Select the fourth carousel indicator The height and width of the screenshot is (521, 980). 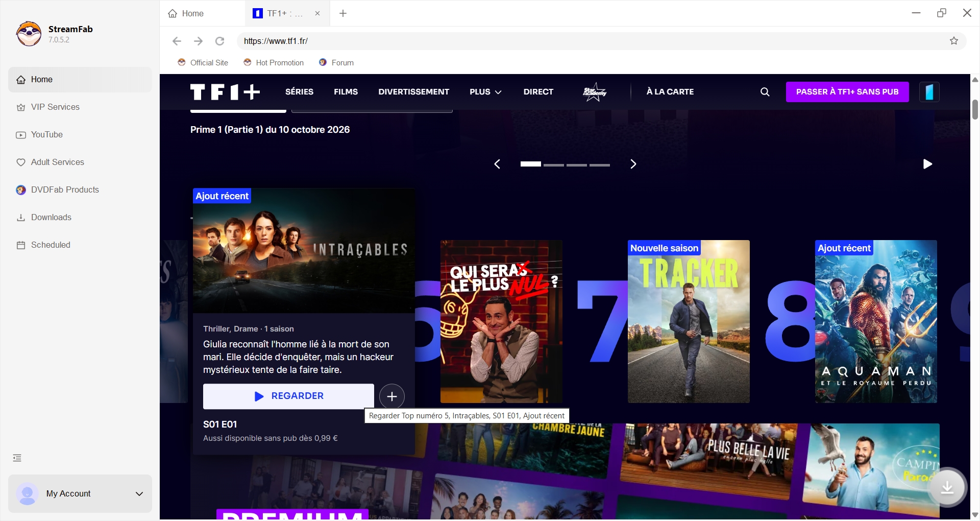pos(600,165)
